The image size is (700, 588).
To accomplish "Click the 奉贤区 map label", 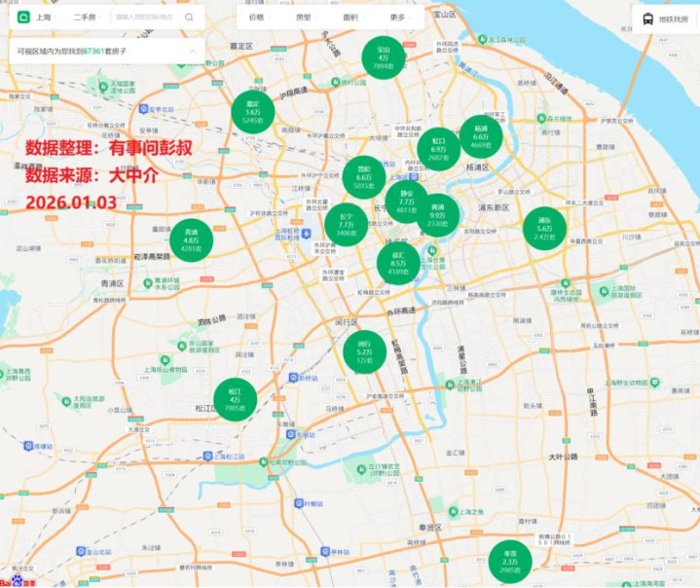I will 430,528.
